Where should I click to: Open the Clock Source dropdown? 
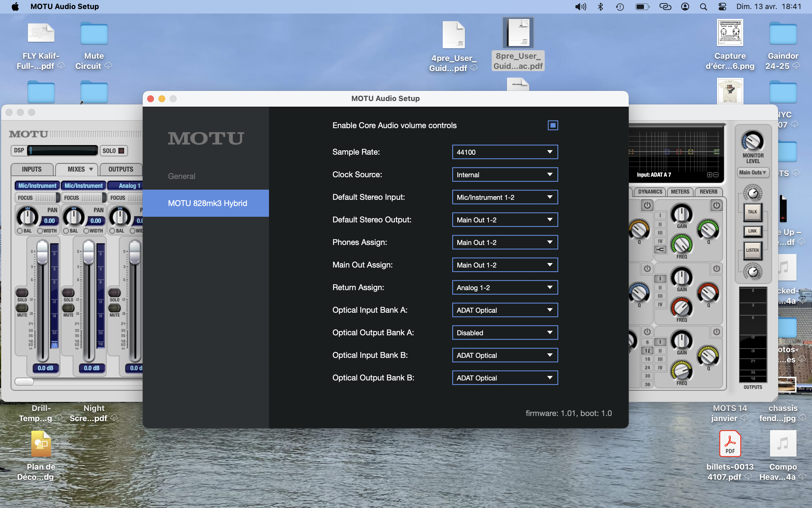click(505, 174)
